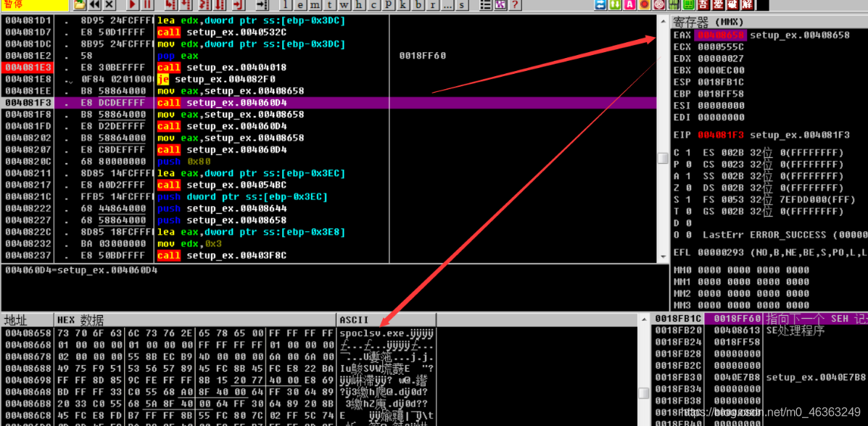The width and height of the screenshot is (868, 426).
Task: Click the EIP register value 004081F3
Action: pos(720,135)
